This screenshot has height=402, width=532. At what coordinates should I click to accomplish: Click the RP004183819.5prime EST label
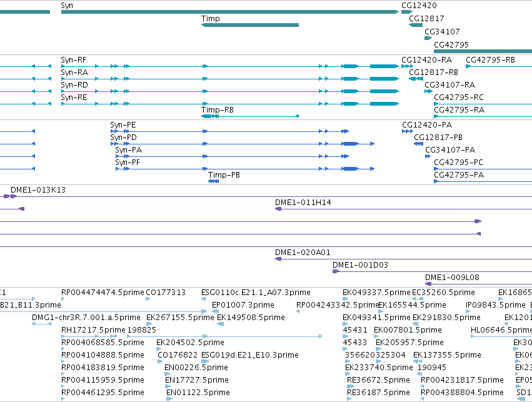click(x=103, y=368)
